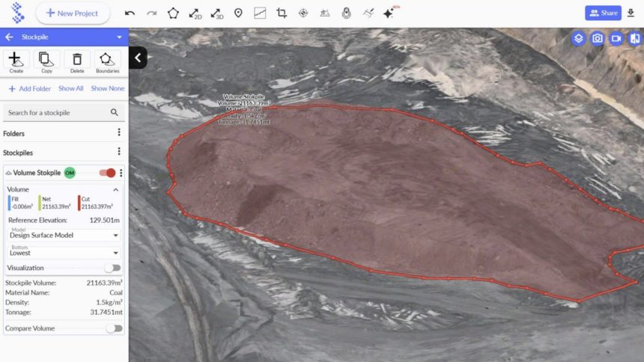Collapse the Volume section chevron
The height and width of the screenshot is (362, 644).
(115, 190)
